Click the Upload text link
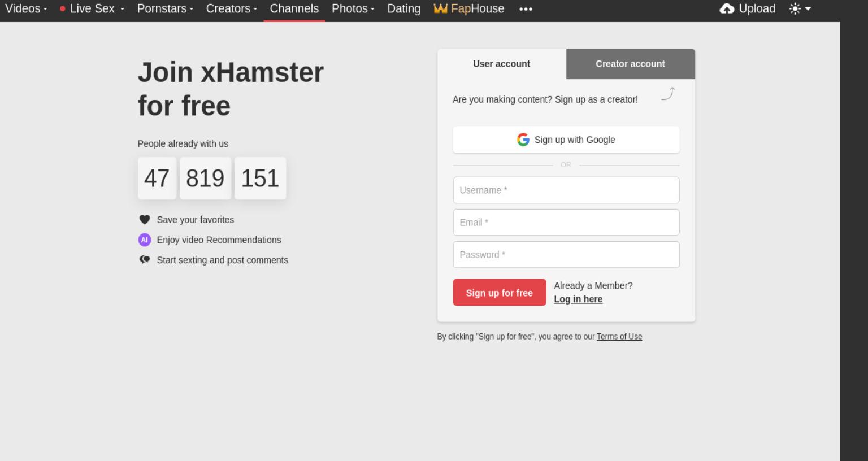Image resolution: width=868 pixels, height=461 pixels. [757, 9]
